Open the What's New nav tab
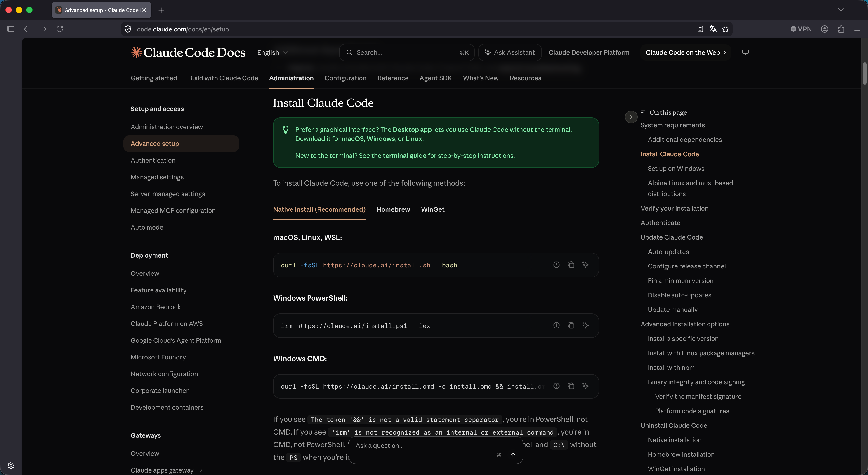The image size is (868, 475). 481,78
